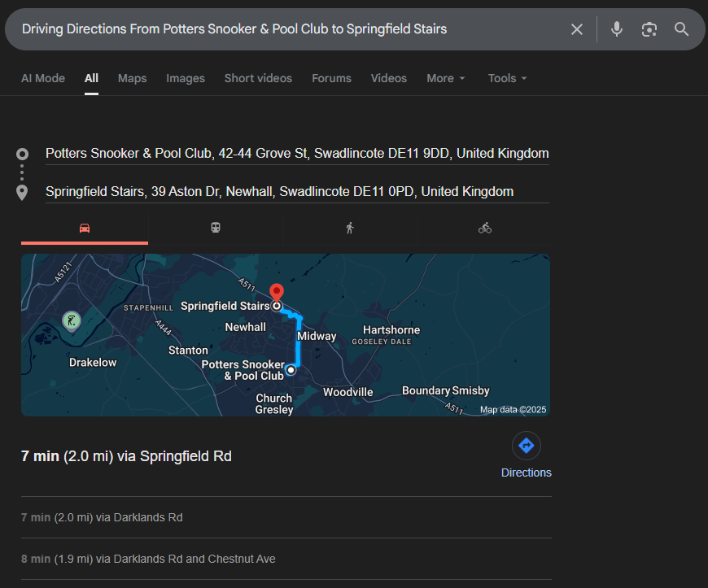Open Google Lens camera search icon
This screenshot has width=708, height=588.
click(649, 29)
